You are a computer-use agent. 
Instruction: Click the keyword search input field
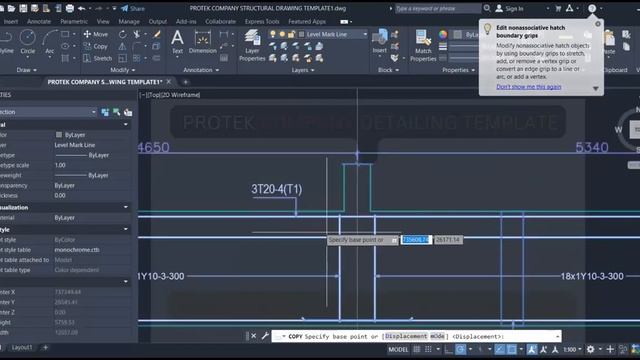click(x=437, y=8)
